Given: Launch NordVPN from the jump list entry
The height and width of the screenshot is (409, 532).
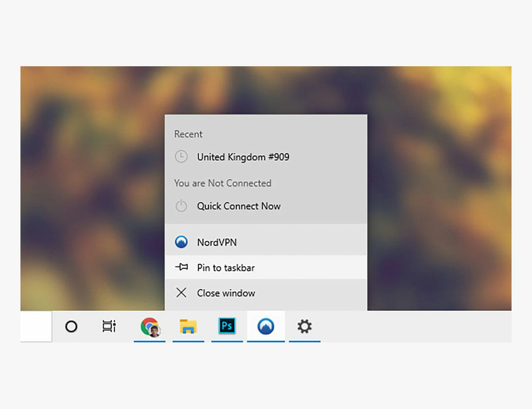Looking at the screenshot, I should click(x=217, y=243).
